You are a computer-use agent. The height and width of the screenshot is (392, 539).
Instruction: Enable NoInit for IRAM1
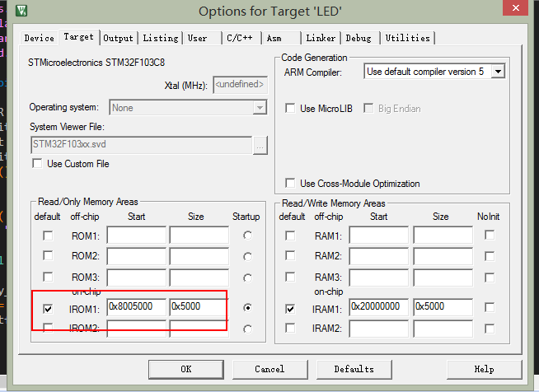pyautogui.click(x=490, y=307)
